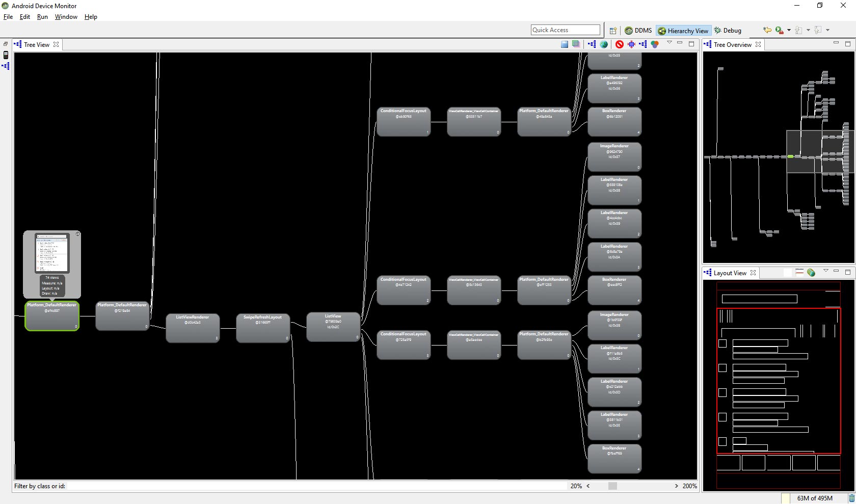
Task: Open the Tree View menu dropdown triangle
Action: 670,43
